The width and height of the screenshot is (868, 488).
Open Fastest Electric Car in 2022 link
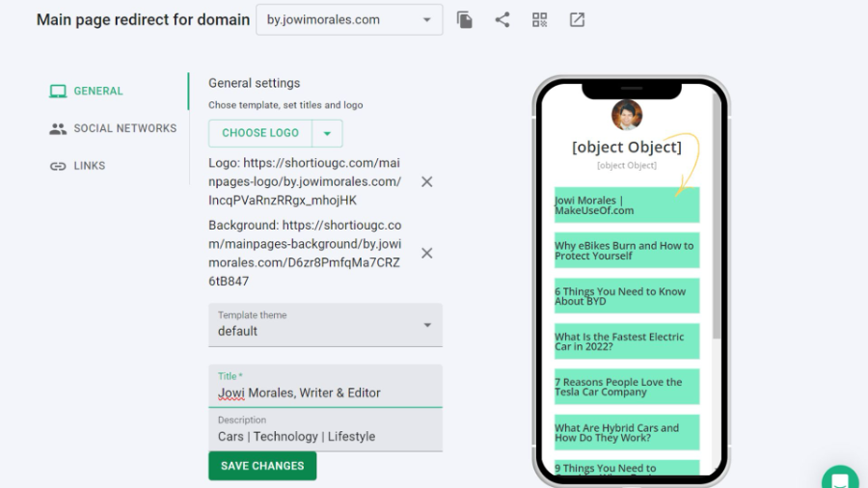coord(627,341)
